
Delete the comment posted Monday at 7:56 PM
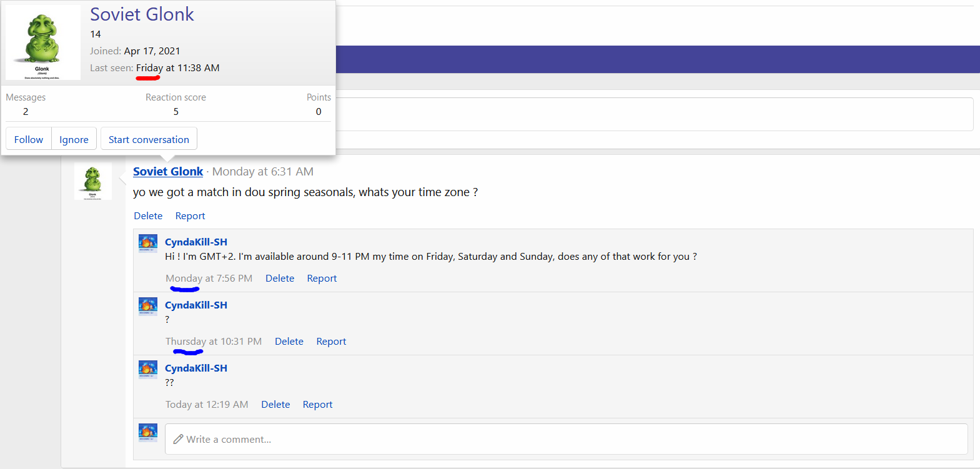280,279
